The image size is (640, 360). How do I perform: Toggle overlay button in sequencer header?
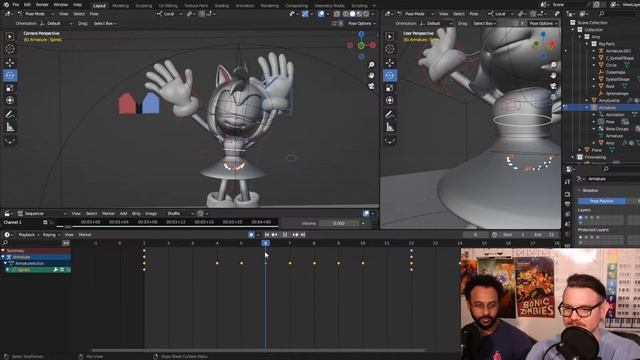pos(366,213)
